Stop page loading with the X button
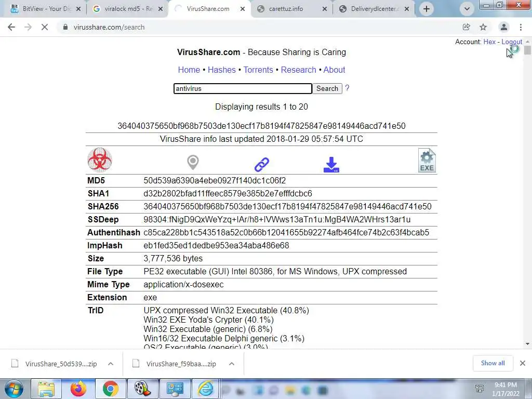Viewport: 532px width, 399px height. pos(45,27)
